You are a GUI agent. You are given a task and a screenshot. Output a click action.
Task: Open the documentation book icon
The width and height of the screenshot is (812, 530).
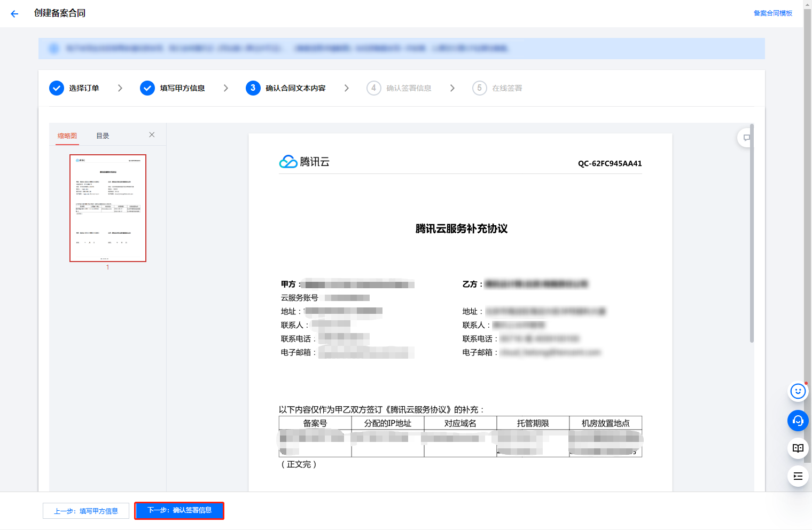(x=798, y=448)
